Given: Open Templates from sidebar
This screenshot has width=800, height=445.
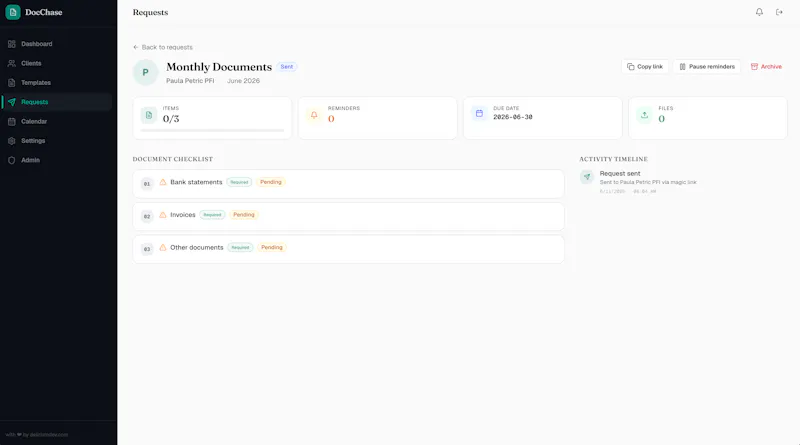Looking at the screenshot, I should tap(56, 83).
